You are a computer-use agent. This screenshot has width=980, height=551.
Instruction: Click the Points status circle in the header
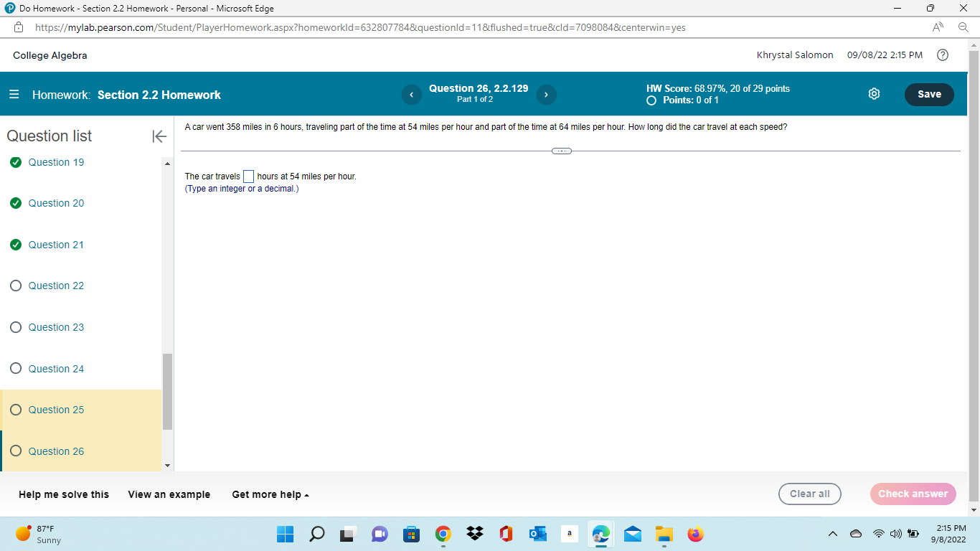click(651, 100)
